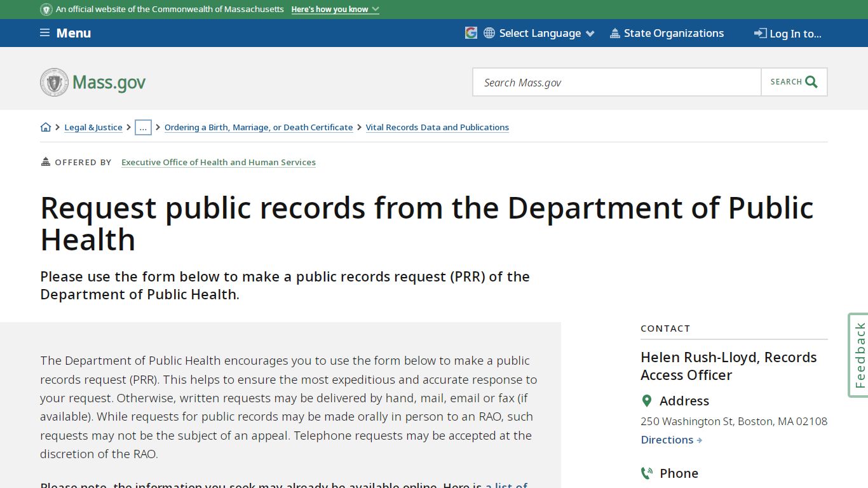
Task: Open the Log In to... menu
Action: point(787,34)
